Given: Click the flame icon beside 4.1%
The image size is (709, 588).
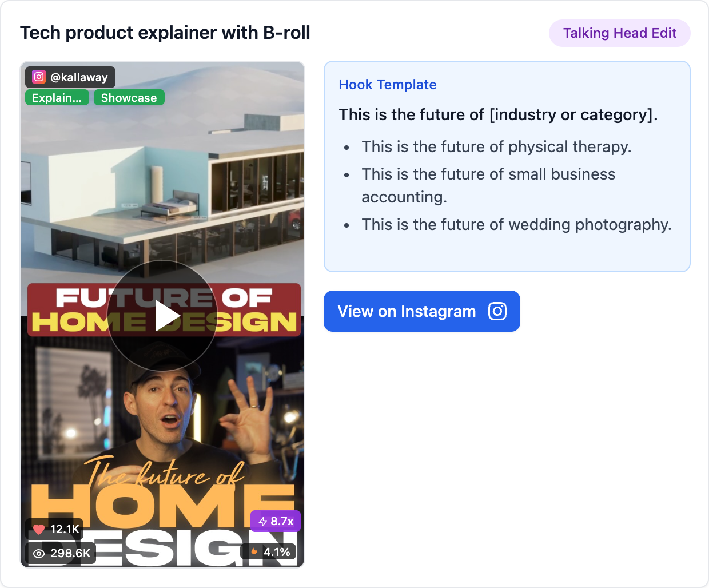Looking at the screenshot, I should [x=254, y=552].
